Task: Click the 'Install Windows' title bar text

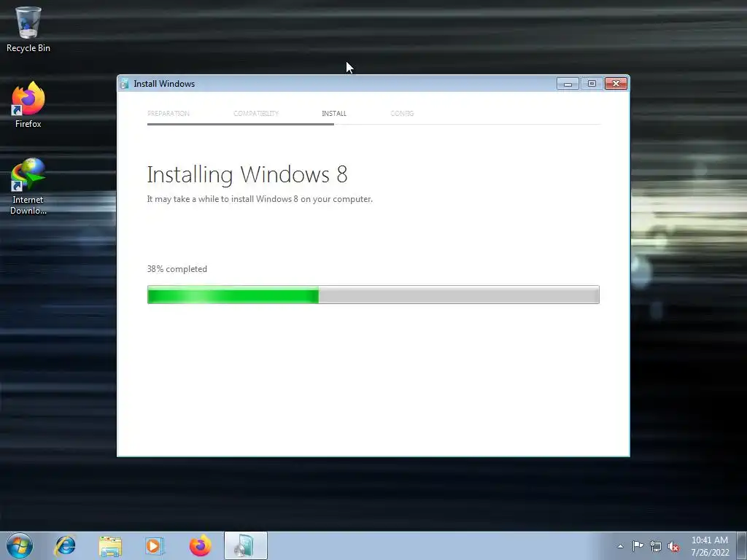Action: [164, 84]
